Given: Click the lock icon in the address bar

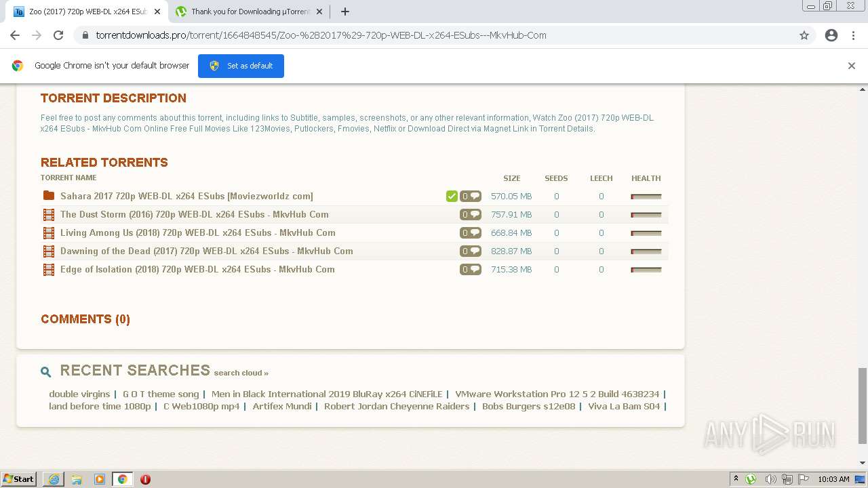Looking at the screenshot, I should pos(85,35).
